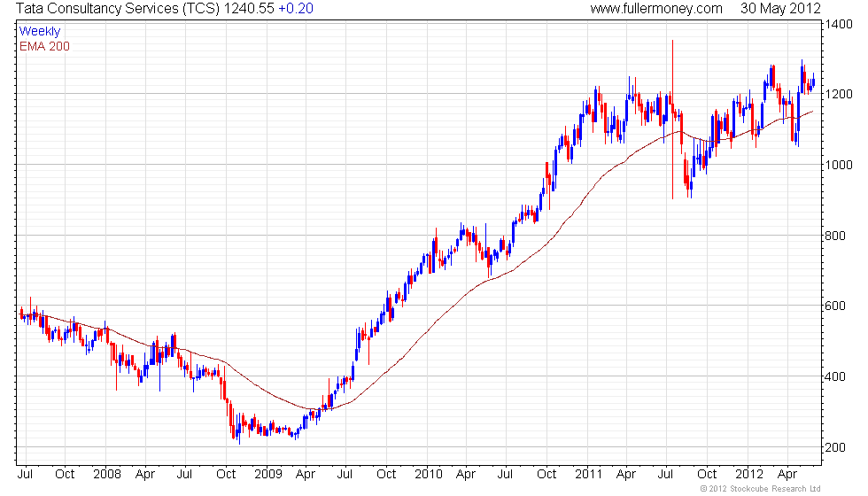Click the 2011 year marker on time axis
Screen dimensions: 868x496
point(588,475)
